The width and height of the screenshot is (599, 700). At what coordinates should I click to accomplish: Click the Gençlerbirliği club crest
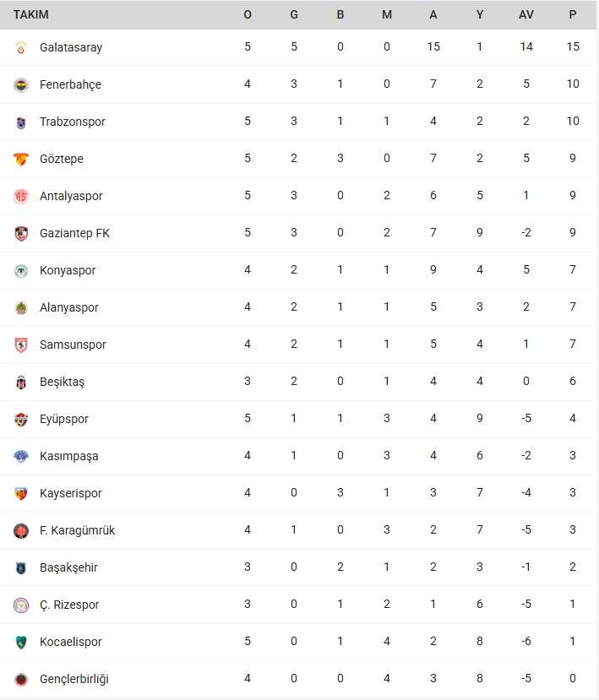point(21,680)
